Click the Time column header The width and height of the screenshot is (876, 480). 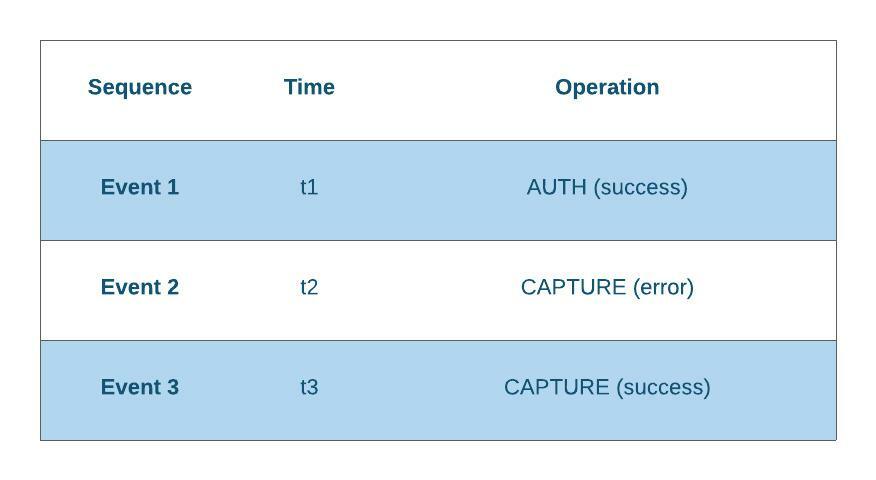pyautogui.click(x=309, y=87)
